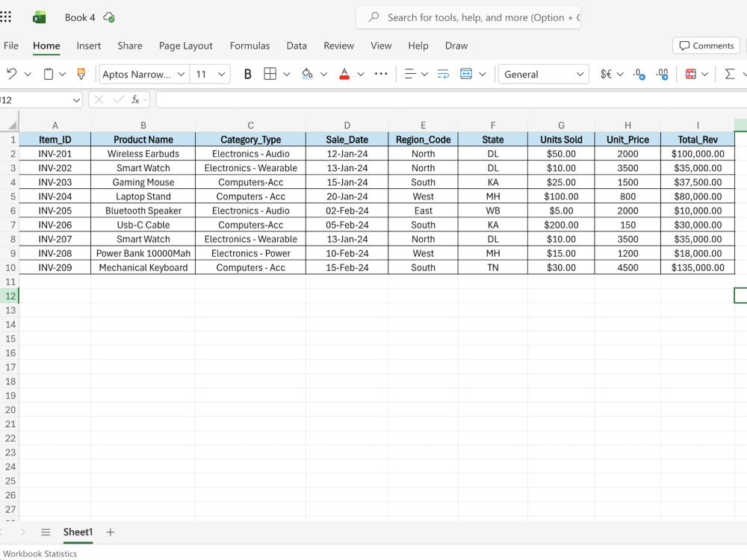Click into the formula bar field

tap(451, 99)
